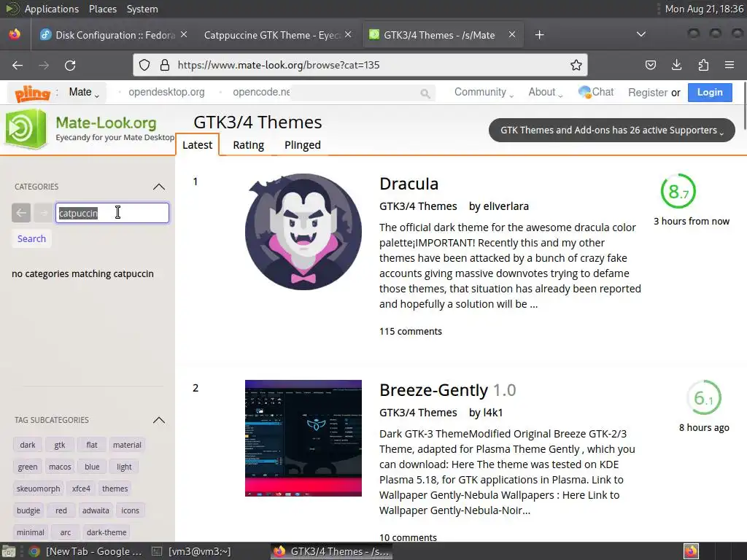Click the category back arrow button
The image size is (747, 560).
21,213
